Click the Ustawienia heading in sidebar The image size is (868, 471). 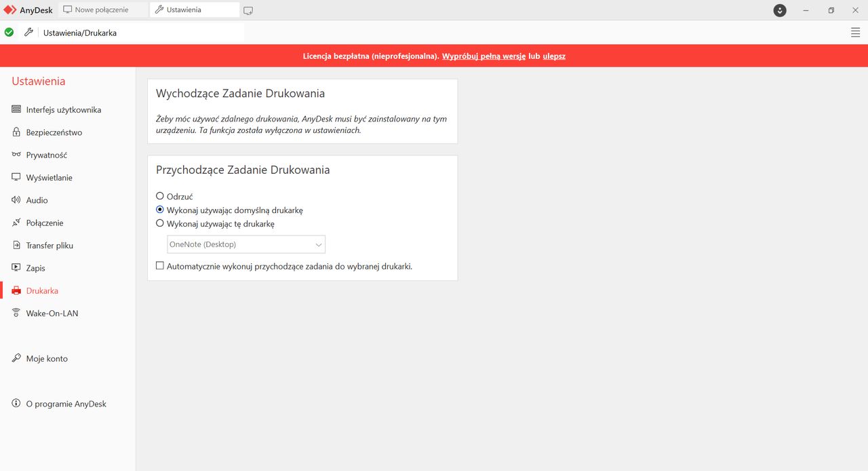tap(39, 81)
